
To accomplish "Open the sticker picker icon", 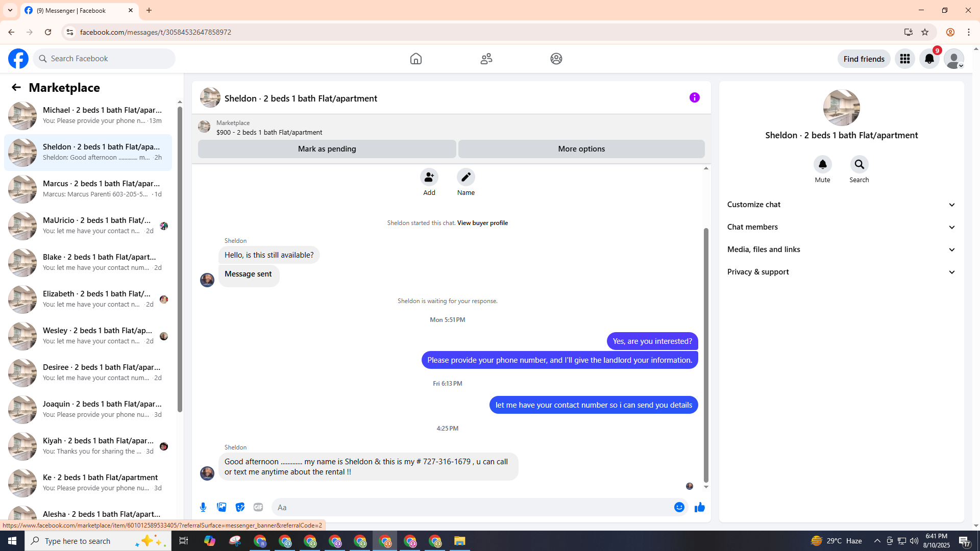I will coord(240,507).
